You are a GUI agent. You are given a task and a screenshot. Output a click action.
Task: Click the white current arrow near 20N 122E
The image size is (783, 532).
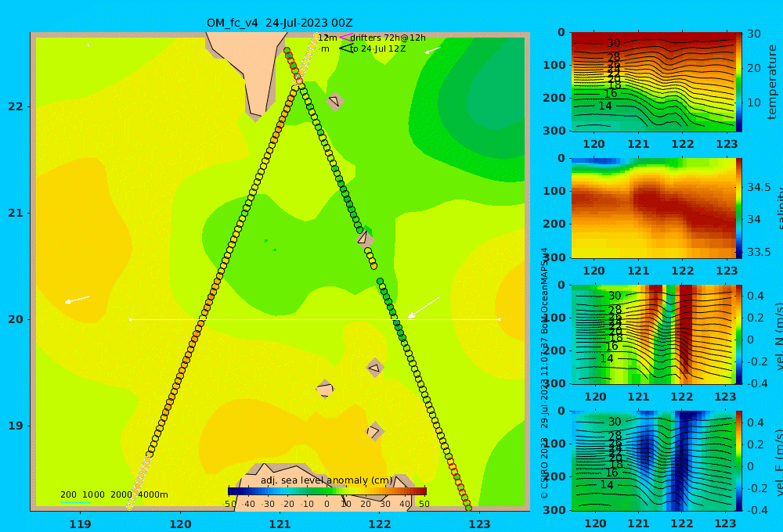(424, 307)
